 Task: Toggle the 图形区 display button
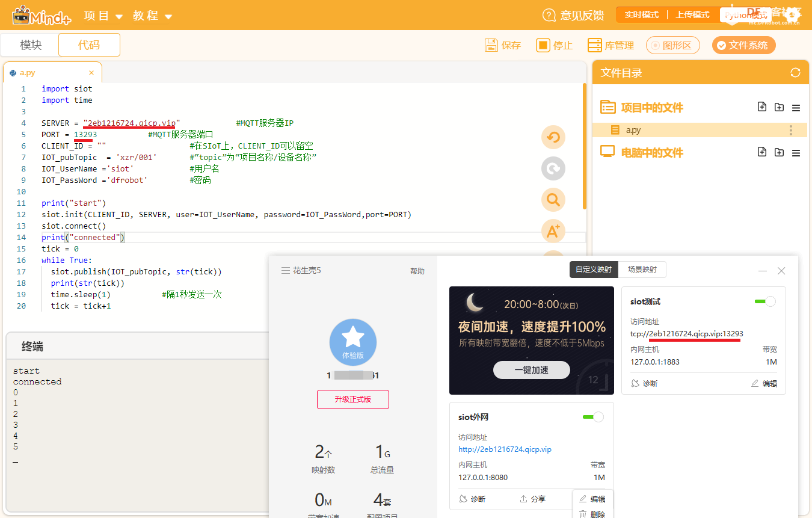pyautogui.click(x=672, y=45)
